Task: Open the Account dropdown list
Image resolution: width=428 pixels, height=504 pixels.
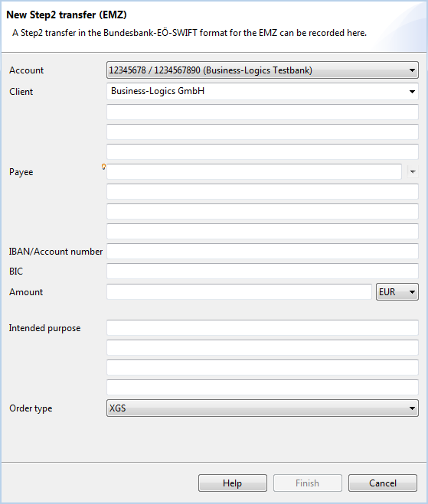Action: [263, 70]
